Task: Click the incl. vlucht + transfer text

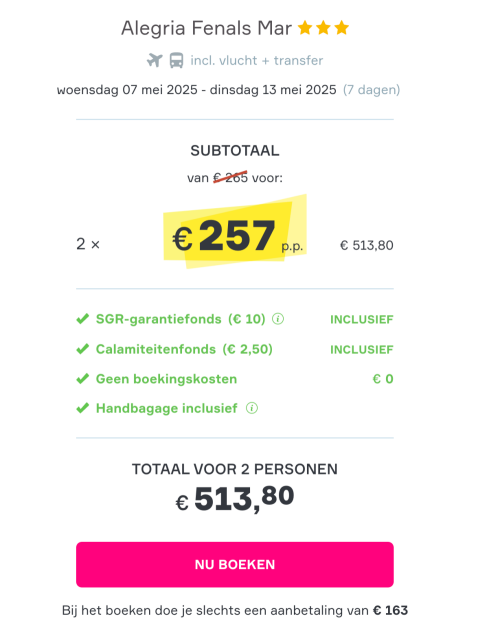Action: [256, 61]
